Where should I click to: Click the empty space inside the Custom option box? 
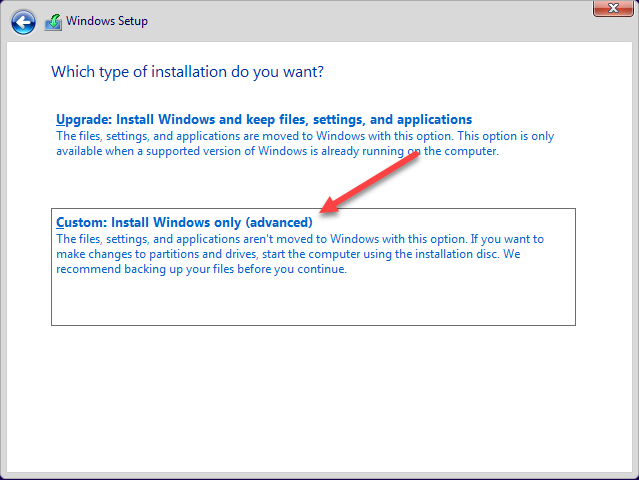click(310, 301)
